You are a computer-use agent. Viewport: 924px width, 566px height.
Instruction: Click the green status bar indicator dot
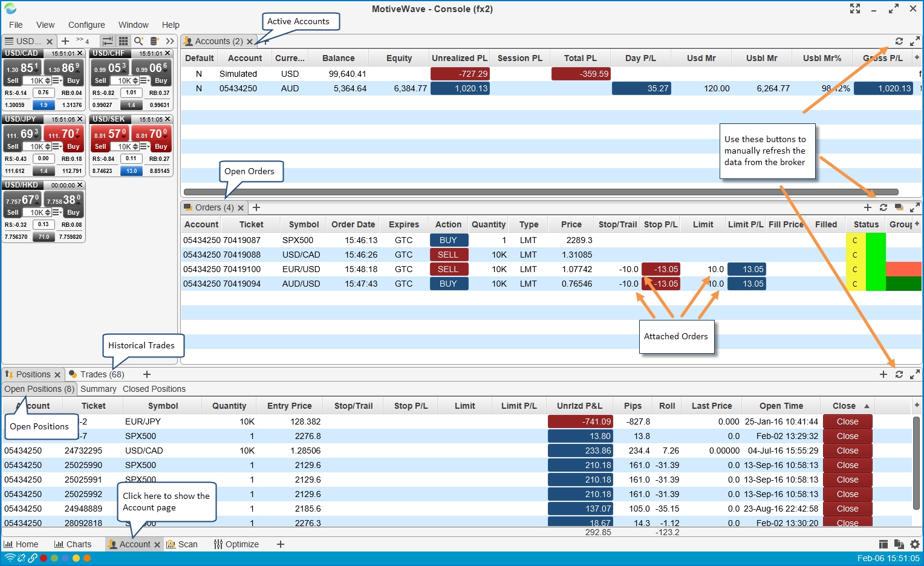click(54, 558)
